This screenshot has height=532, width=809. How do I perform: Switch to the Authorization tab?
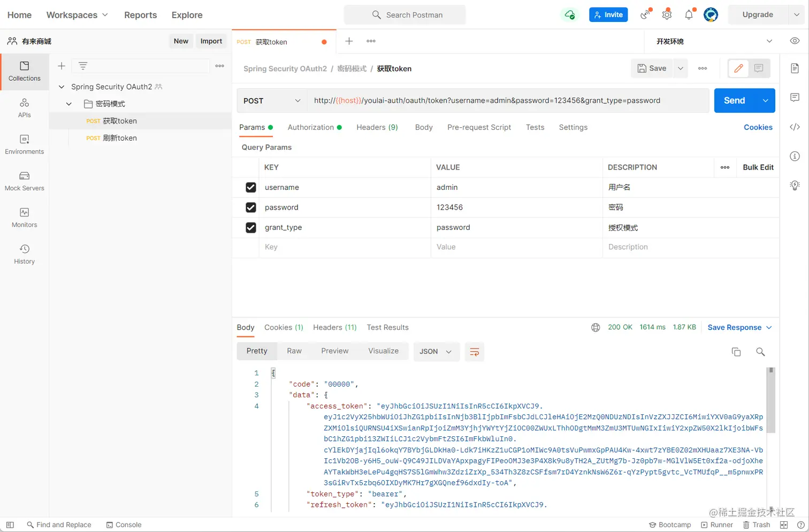315,127
